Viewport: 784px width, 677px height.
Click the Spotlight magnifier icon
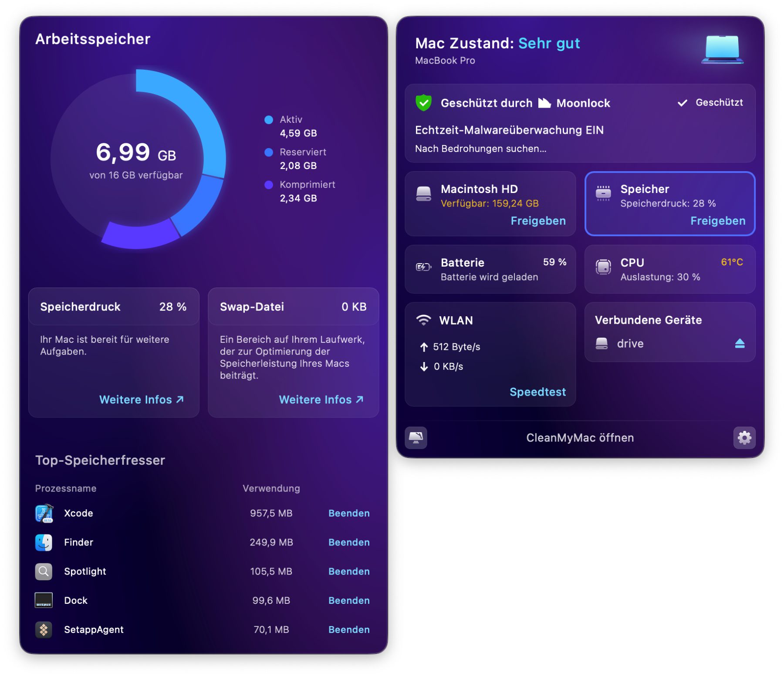click(x=44, y=572)
